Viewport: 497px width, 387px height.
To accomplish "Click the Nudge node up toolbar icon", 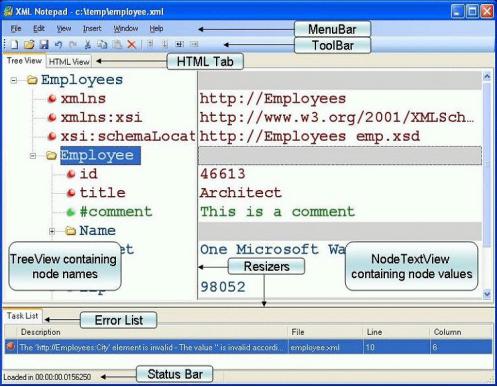I will [150, 44].
